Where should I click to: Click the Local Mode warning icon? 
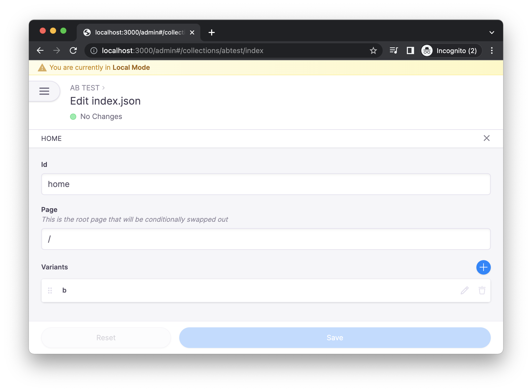pyautogui.click(x=42, y=67)
